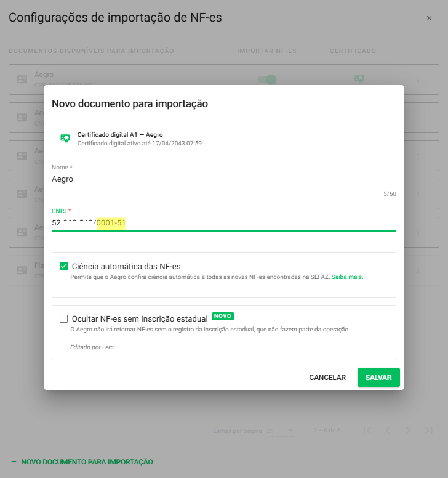Open the Linhas por página dropdown
Image resolution: width=448 pixels, height=478 pixels.
tap(280, 430)
